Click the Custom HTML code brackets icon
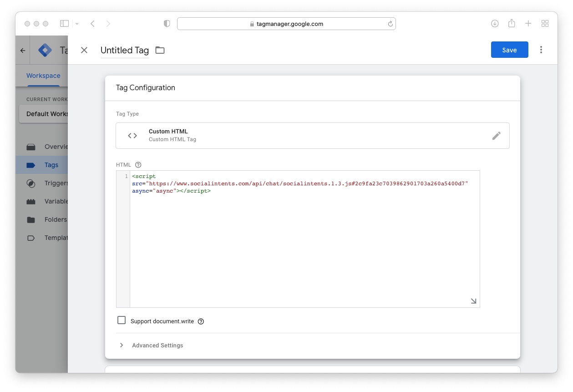 pos(132,136)
